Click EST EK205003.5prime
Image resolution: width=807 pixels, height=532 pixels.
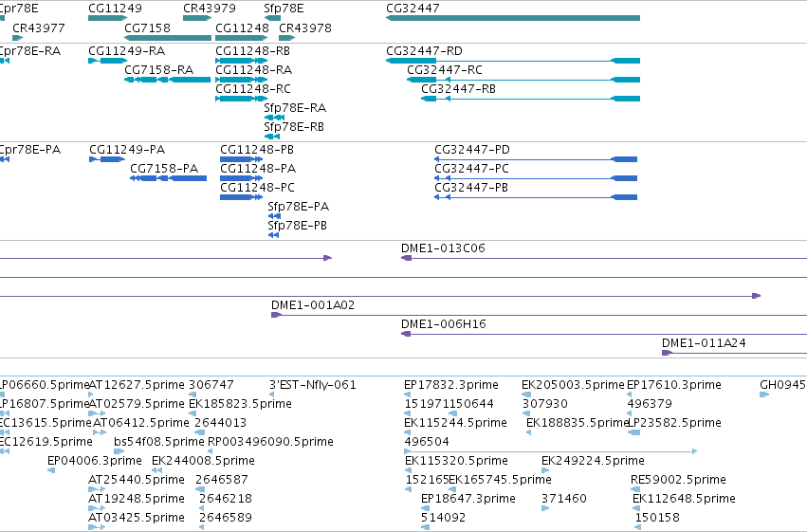526,395
